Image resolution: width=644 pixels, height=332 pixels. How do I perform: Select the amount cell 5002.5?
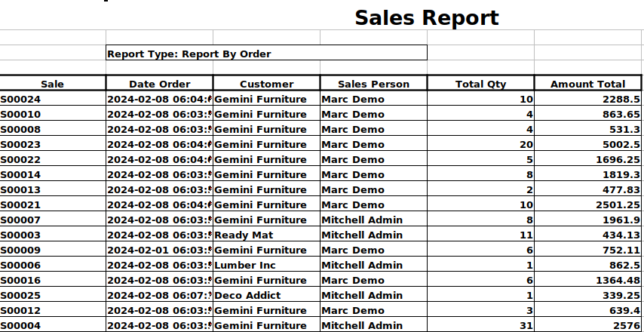588,144
